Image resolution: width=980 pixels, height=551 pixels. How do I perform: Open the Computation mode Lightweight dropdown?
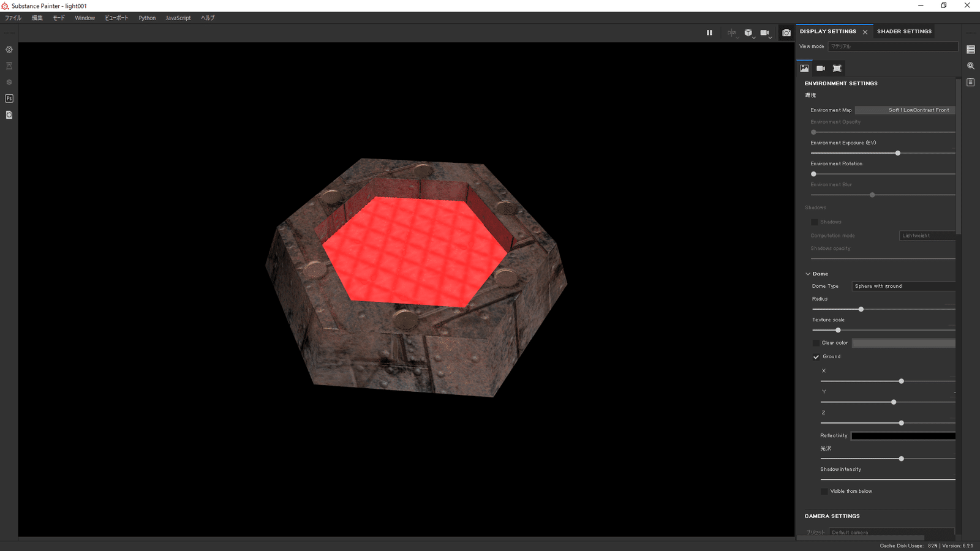pyautogui.click(x=927, y=236)
